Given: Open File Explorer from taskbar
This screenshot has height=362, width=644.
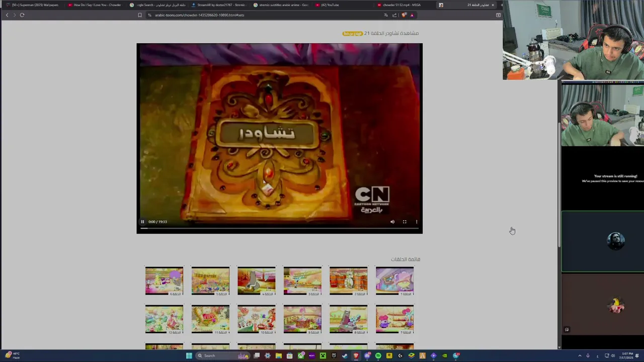Looking at the screenshot, I should point(278,355).
